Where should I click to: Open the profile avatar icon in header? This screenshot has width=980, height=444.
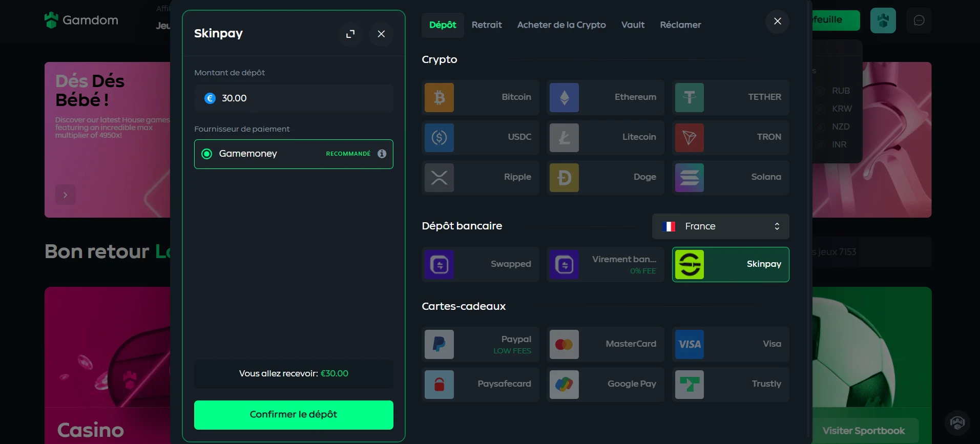pos(883,20)
